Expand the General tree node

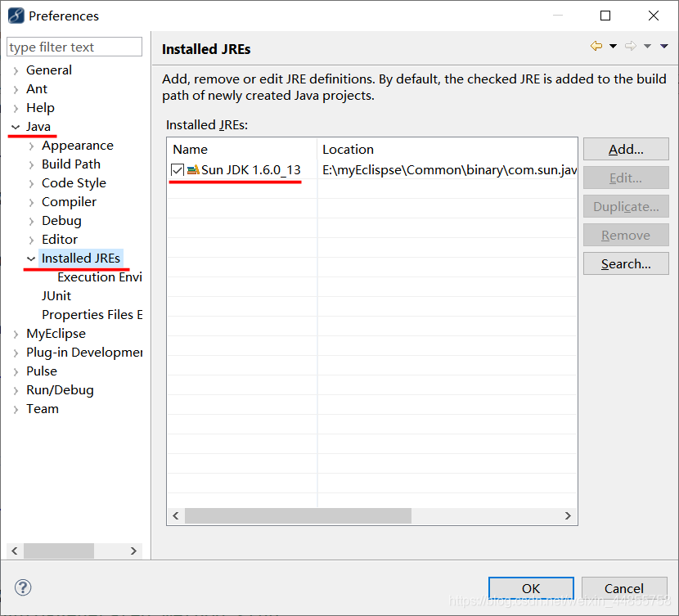coord(16,70)
